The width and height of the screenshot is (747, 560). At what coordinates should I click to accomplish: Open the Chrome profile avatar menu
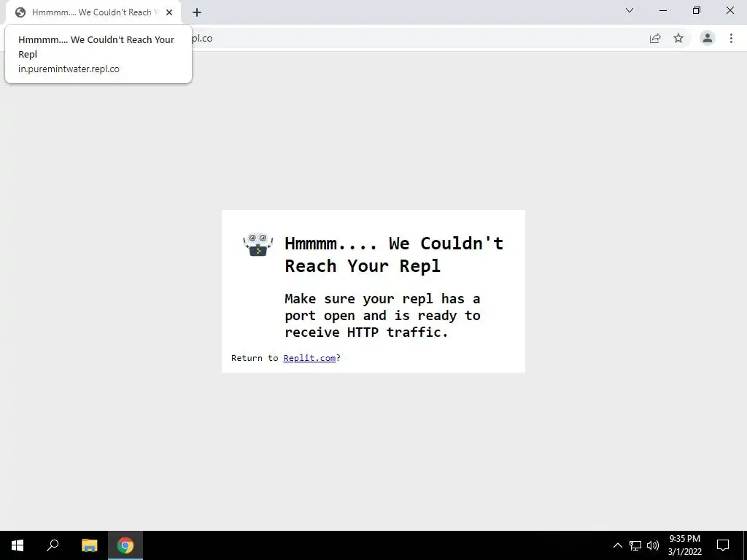[708, 38]
